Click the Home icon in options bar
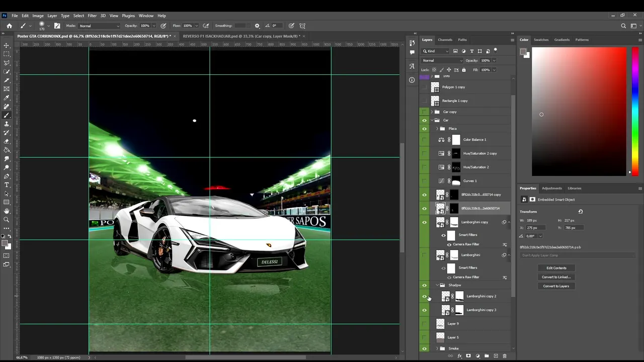This screenshot has height=362, width=644. [x=9, y=26]
